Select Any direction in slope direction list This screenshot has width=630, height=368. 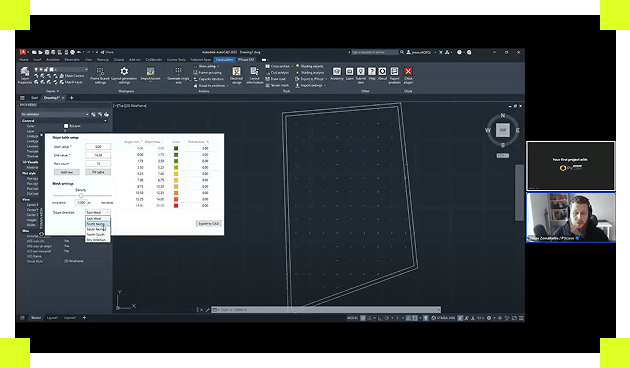click(98, 239)
